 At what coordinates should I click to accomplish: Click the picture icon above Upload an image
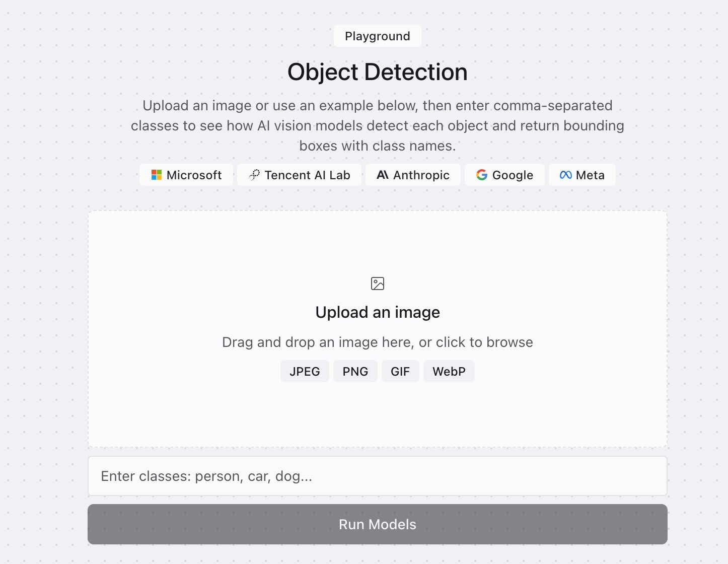pyautogui.click(x=378, y=284)
